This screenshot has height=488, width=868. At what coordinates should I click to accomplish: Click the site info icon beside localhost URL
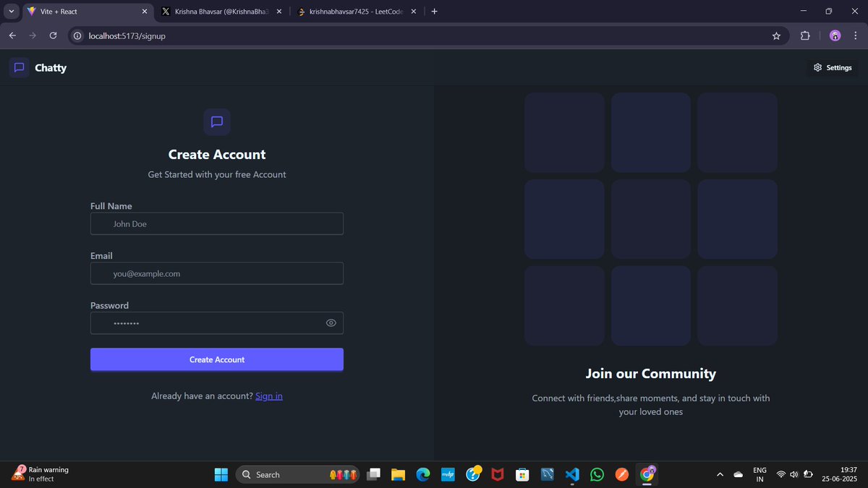77,35
